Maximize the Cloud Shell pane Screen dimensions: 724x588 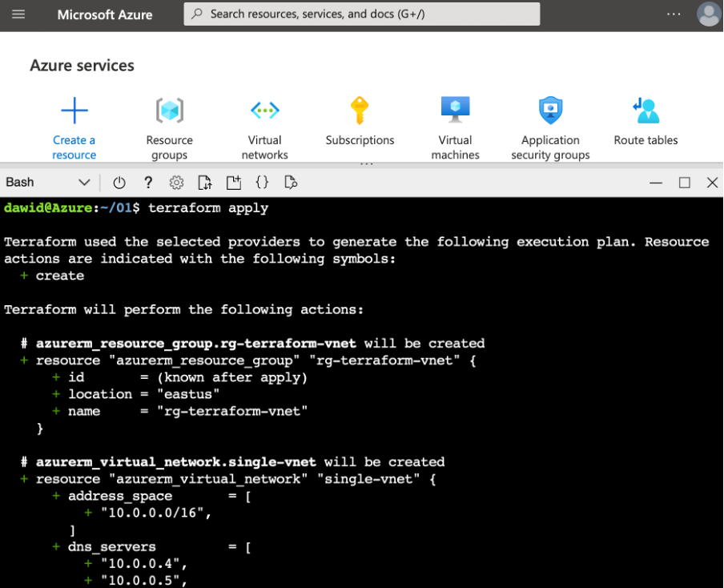point(685,183)
